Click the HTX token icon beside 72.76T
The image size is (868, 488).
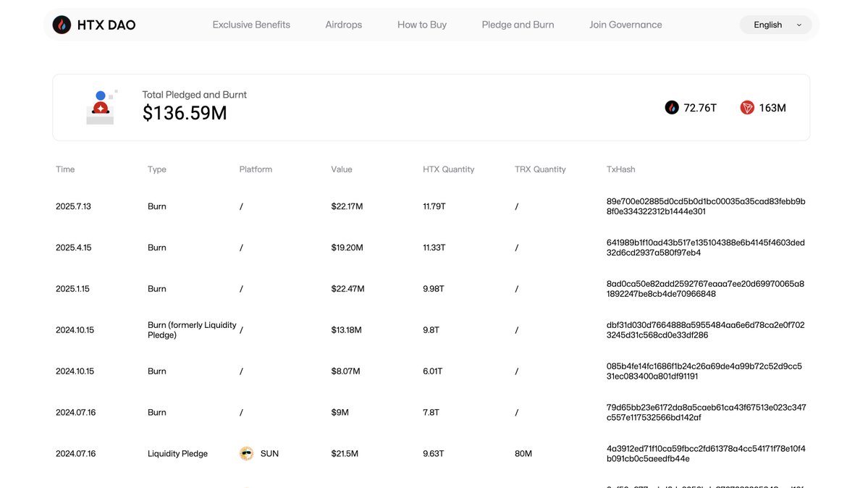[672, 107]
